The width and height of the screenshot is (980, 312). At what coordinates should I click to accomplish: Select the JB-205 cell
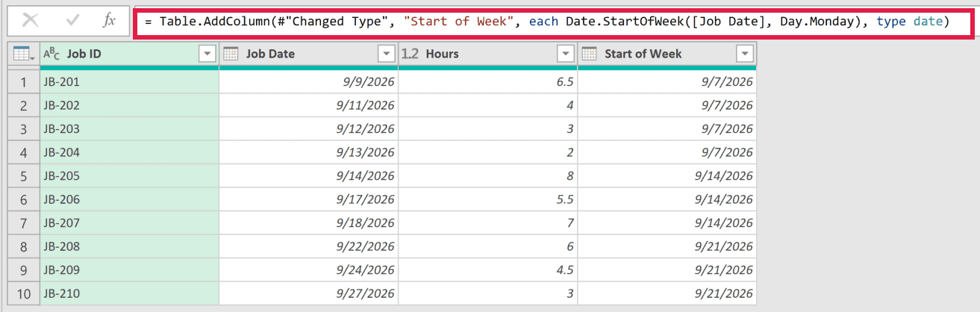pyautogui.click(x=129, y=176)
